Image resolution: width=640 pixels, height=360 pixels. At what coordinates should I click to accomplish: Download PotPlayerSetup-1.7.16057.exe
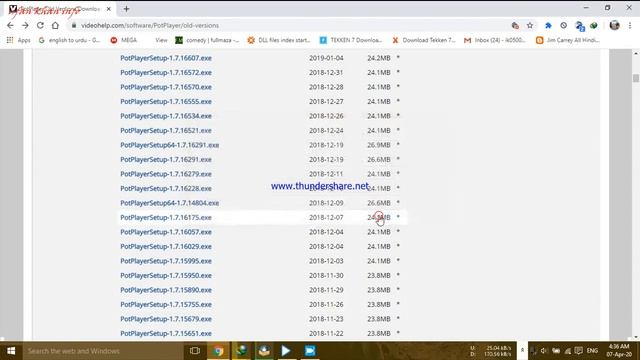[x=166, y=232]
